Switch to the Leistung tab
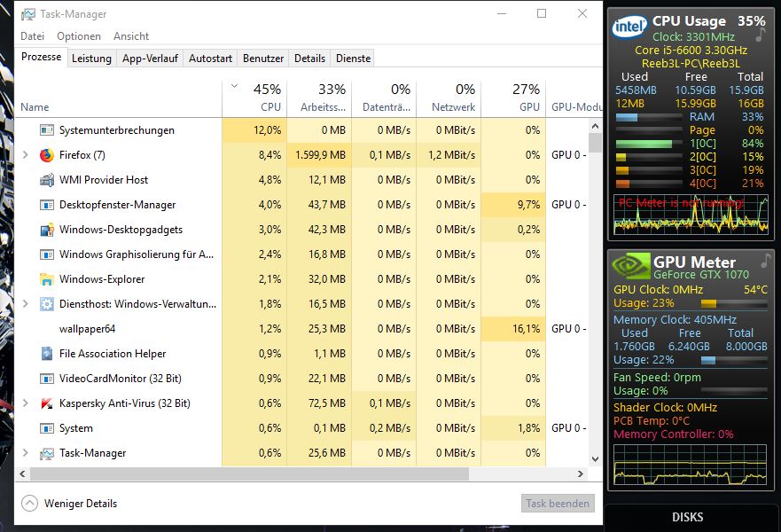Screen dimensions: 781x532 pyautogui.click(x=91, y=59)
